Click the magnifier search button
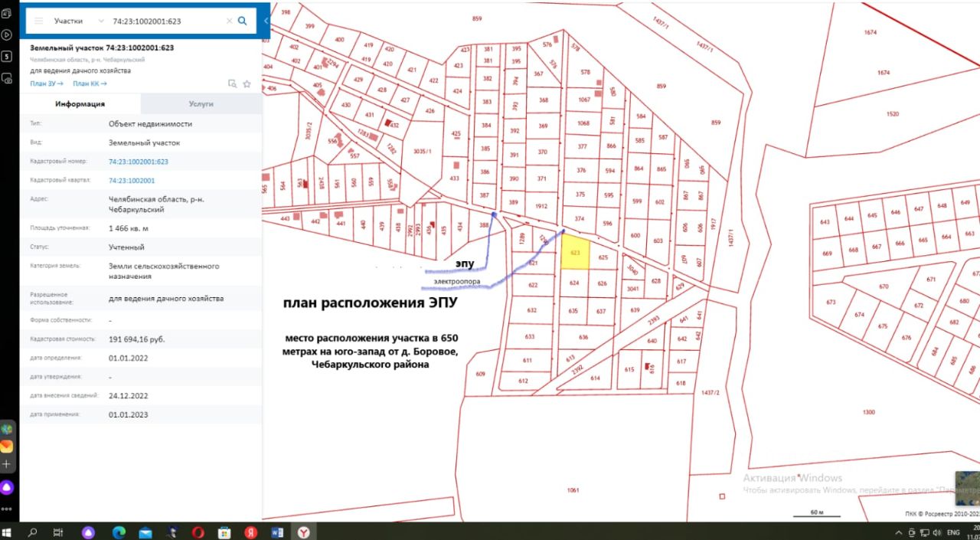980x540 pixels. point(243,21)
